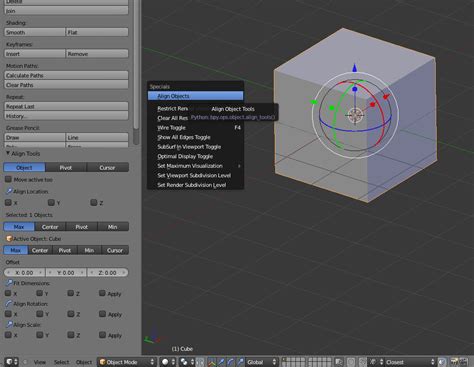Image resolution: width=474 pixels, height=367 pixels.
Task: Click the Repeat Last button
Action: pos(66,106)
